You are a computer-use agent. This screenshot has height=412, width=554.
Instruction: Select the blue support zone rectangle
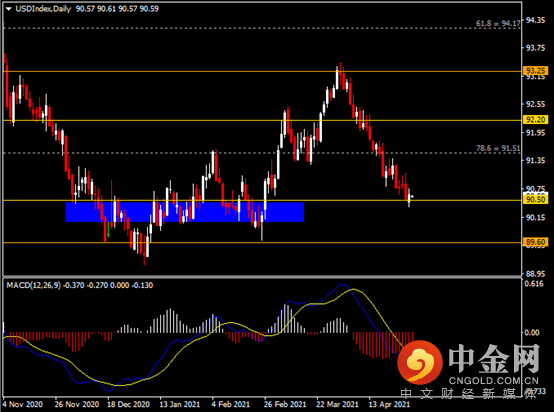[185, 212]
